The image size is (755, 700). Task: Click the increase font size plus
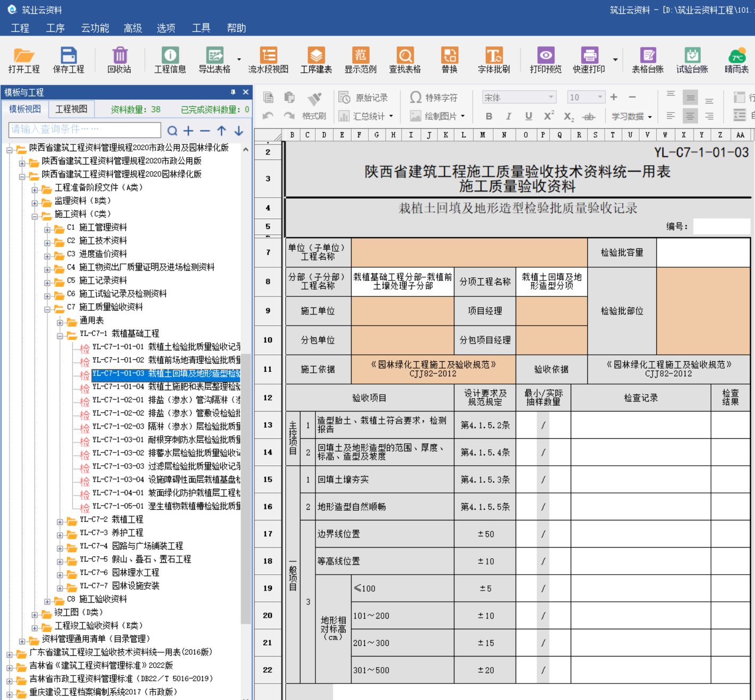pyautogui.click(x=614, y=97)
